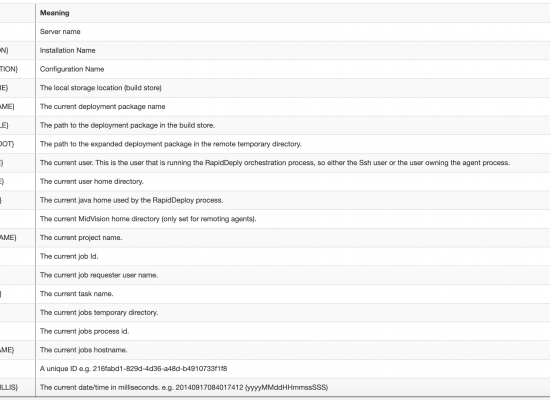The height and width of the screenshot is (400, 550).
Task: Select current deployment package name row
Action: pos(275,107)
